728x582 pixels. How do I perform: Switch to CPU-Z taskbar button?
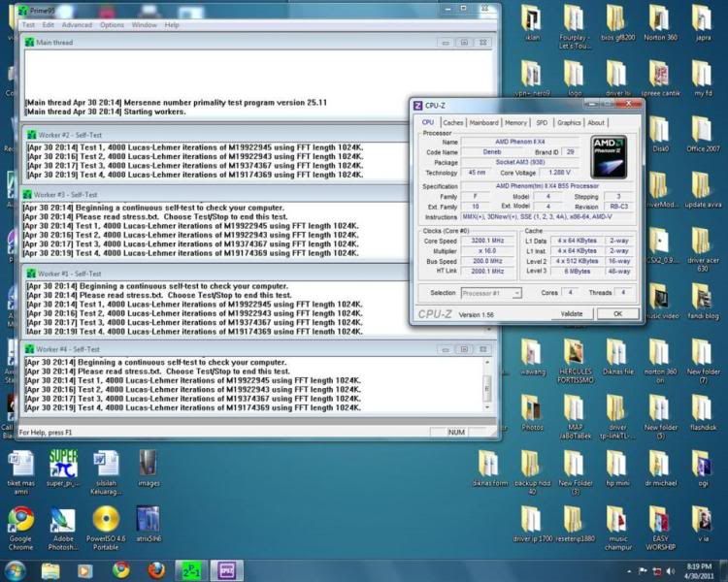pos(227,571)
